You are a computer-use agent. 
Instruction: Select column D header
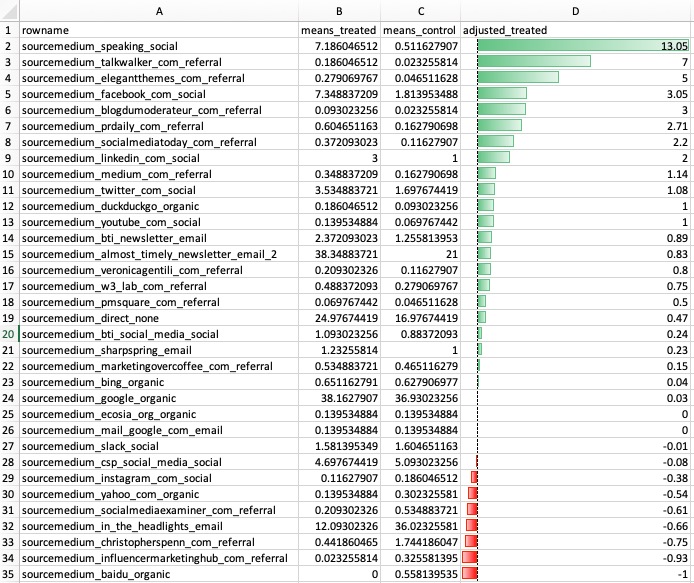tap(575, 11)
